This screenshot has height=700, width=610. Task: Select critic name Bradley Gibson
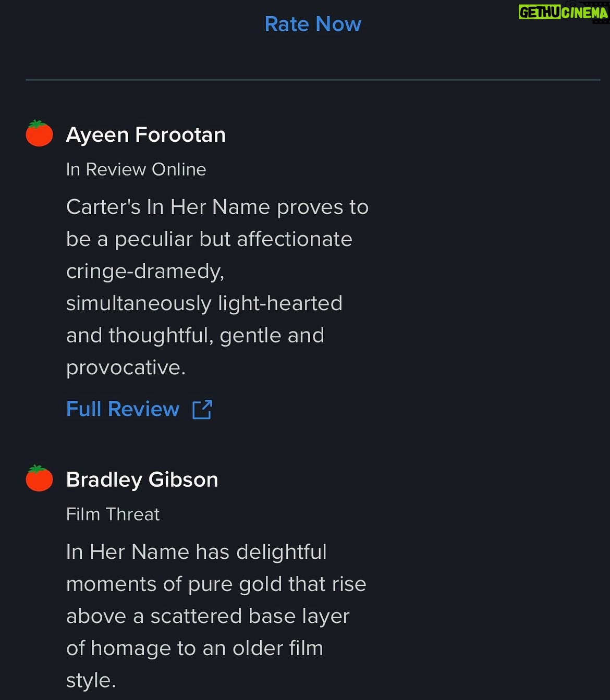point(142,480)
